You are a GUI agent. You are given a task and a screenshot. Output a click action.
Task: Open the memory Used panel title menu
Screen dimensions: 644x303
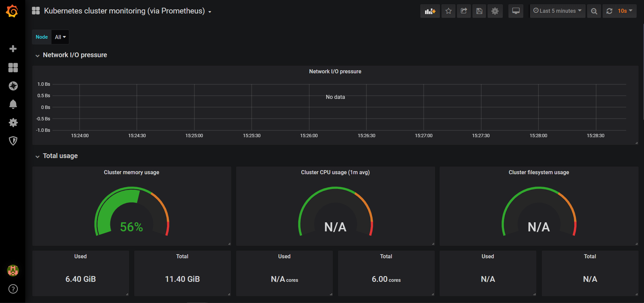(80, 256)
